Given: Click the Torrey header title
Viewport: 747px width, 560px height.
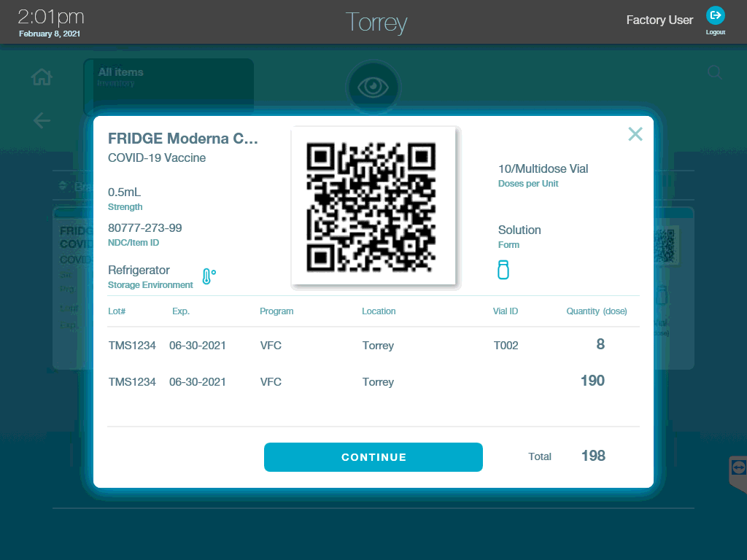Looking at the screenshot, I should point(376,23).
